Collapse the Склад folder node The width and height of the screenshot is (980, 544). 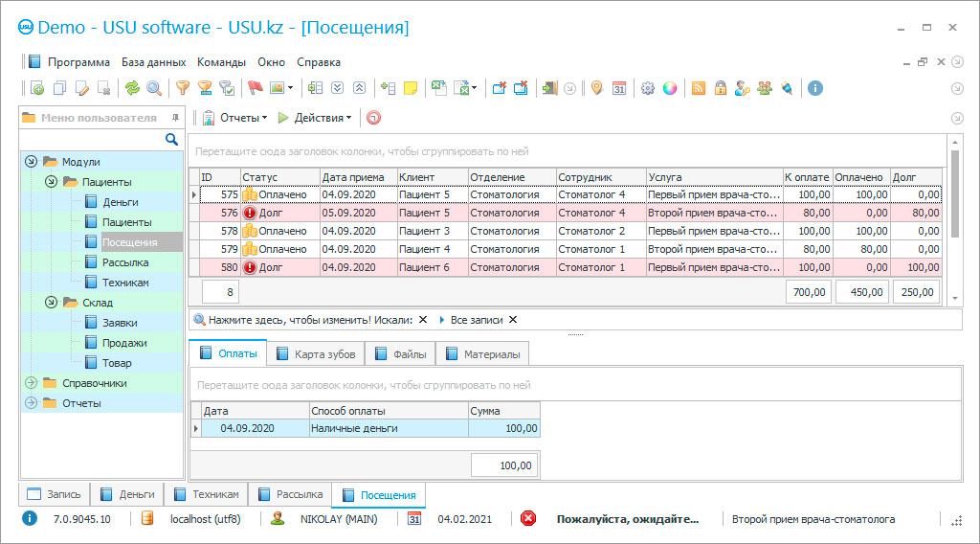tap(52, 302)
